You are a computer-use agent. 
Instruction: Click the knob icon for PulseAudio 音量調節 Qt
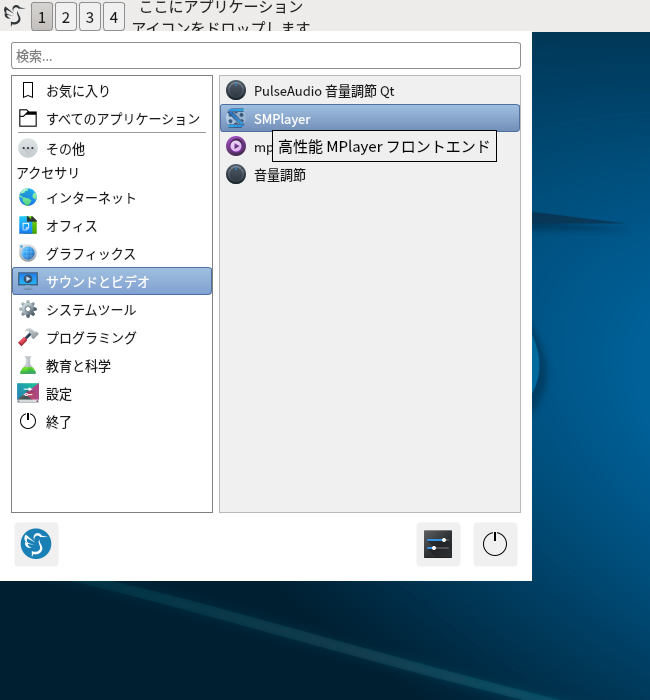coord(236,90)
